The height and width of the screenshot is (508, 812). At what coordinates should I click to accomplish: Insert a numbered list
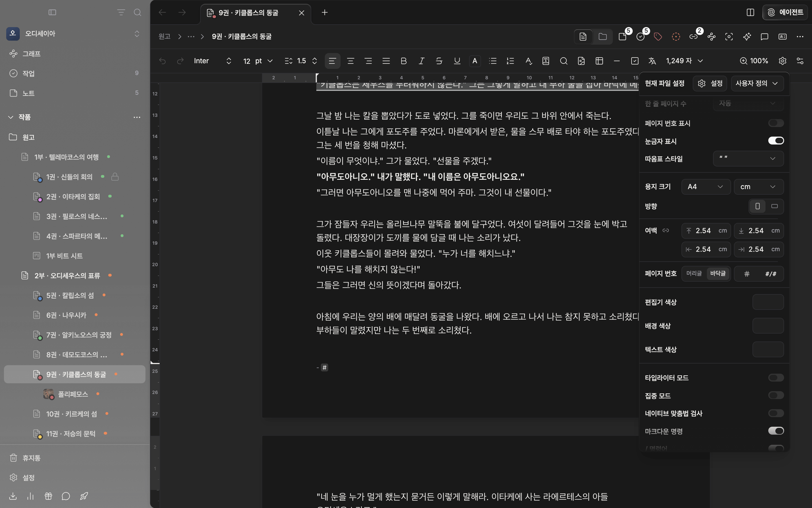coord(510,61)
